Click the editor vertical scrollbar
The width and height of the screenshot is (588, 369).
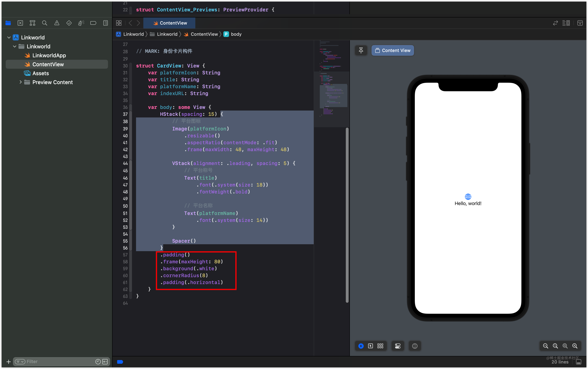coord(347,215)
